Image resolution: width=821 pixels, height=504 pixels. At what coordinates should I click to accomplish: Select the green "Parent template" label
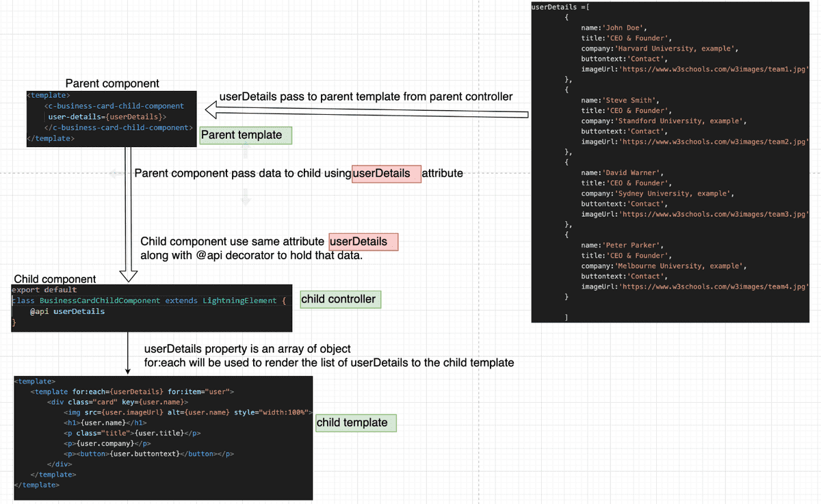point(245,135)
